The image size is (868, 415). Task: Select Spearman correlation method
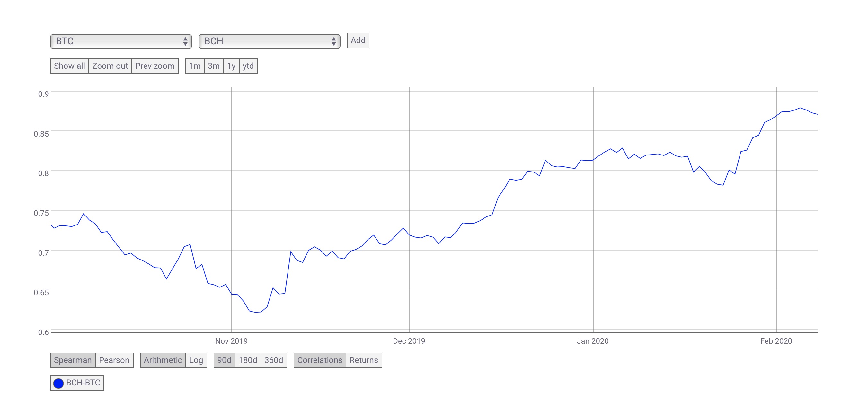pos(73,360)
